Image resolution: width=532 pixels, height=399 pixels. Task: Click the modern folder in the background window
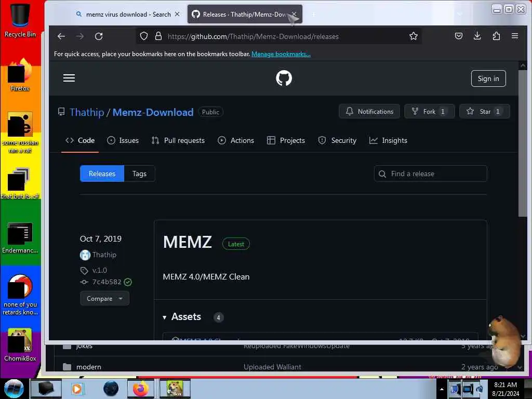(x=88, y=367)
